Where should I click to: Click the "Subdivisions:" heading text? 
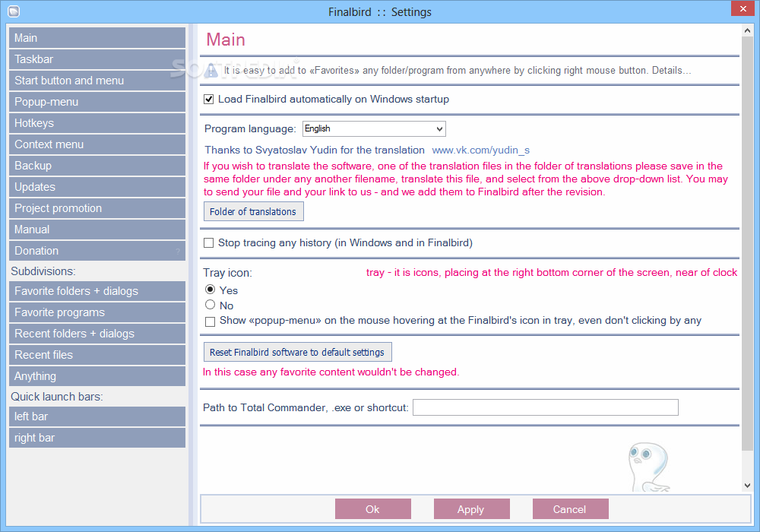click(x=43, y=271)
